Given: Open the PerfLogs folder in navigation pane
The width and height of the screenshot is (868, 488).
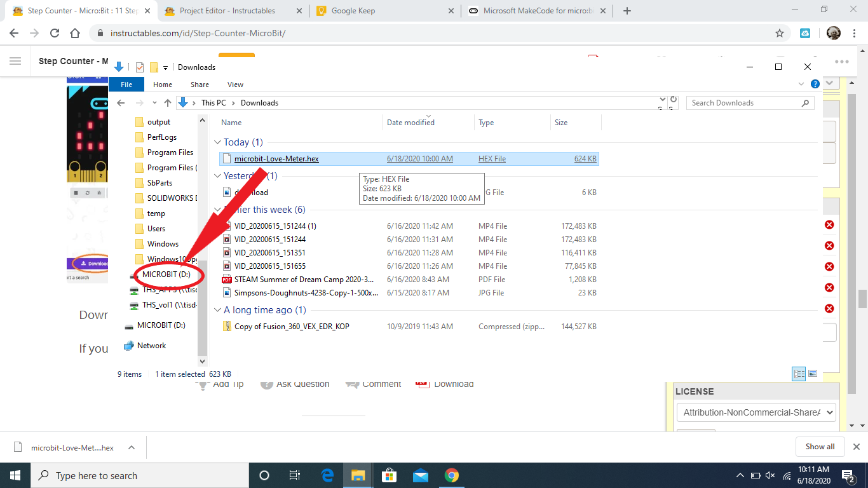Looking at the screenshot, I should [162, 137].
